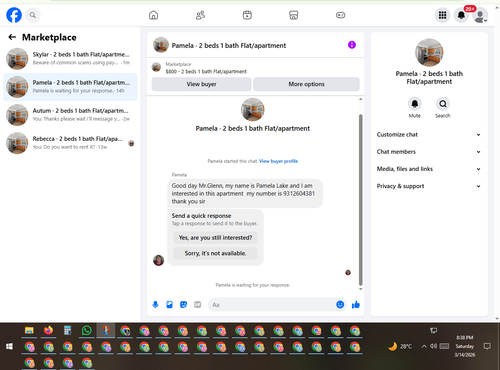The width and height of the screenshot is (500, 370).
Task: Click View buyer button
Action: (x=201, y=84)
